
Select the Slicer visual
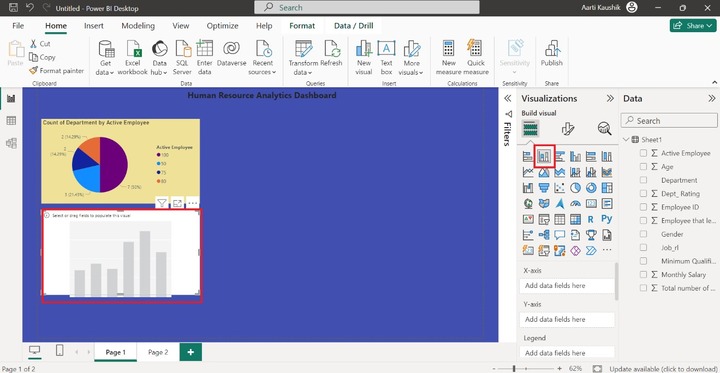click(x=544, y=220)
